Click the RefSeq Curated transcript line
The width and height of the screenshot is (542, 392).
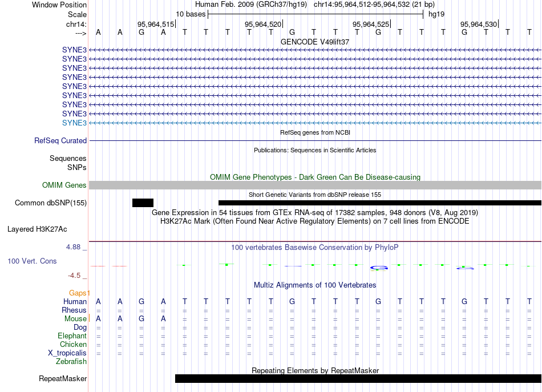315,141
